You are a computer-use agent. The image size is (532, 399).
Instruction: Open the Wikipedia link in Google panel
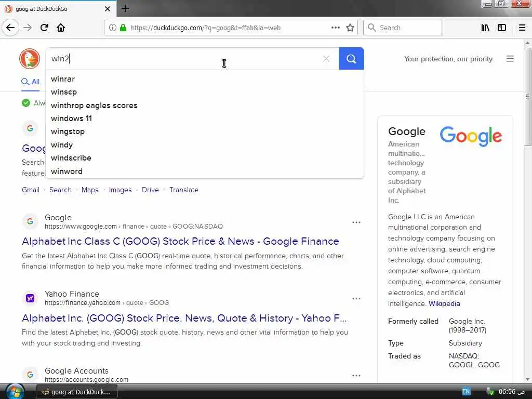click(444, 303)
